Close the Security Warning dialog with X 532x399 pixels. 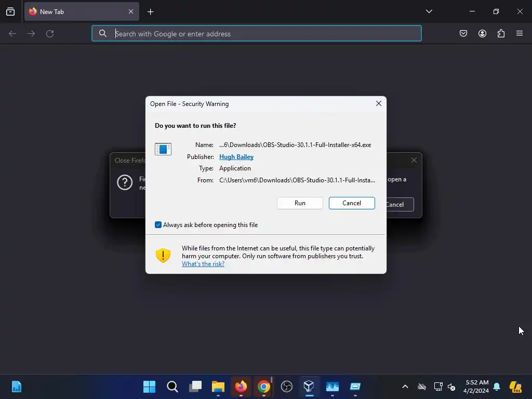(x=379, y=103)
